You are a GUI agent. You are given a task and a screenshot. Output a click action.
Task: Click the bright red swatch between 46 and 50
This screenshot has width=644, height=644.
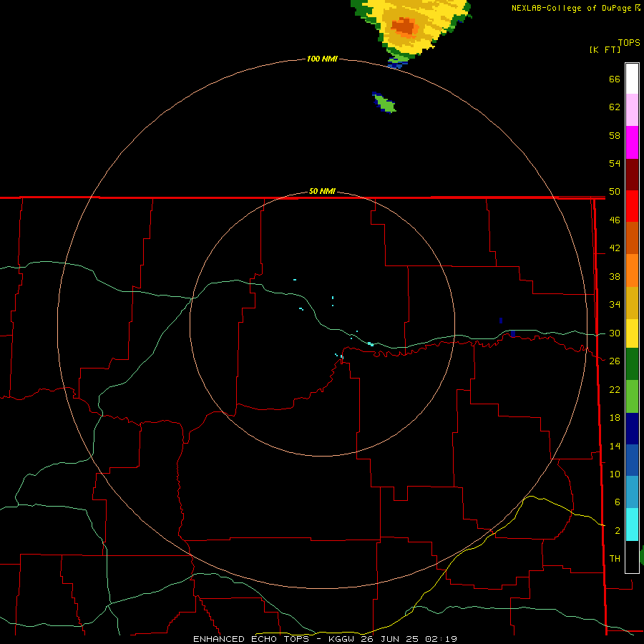click(x=632, y=206)
